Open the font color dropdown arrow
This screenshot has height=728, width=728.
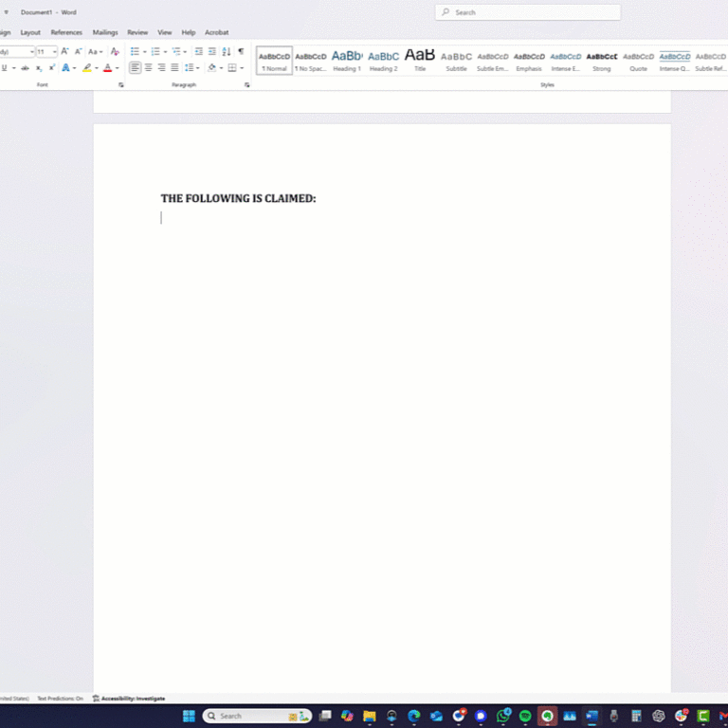coord(118,68)
